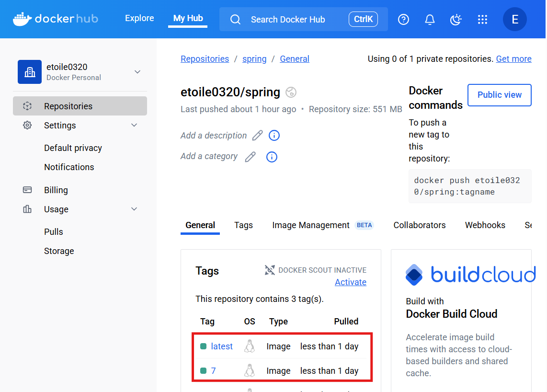Viewport: 547px width, 392px height.
Task: Select My Hub in top navigation
Action: tap(188, 18)
